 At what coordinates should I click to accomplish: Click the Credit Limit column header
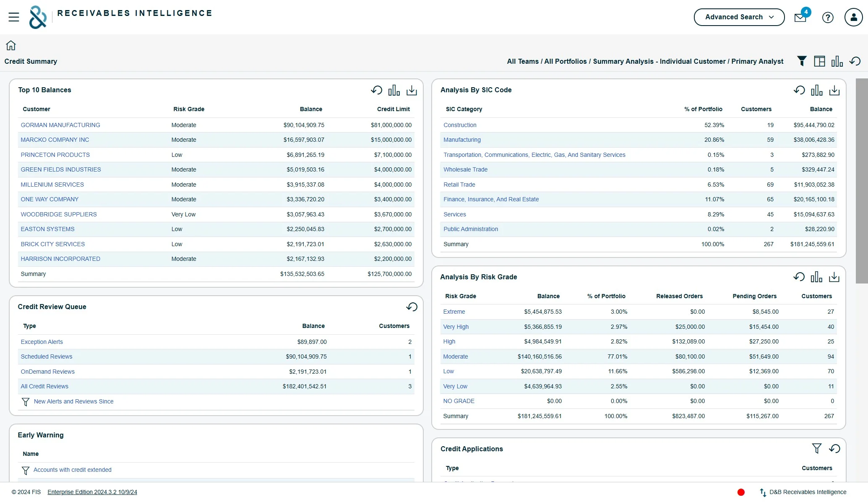click(x=394, y=109)
